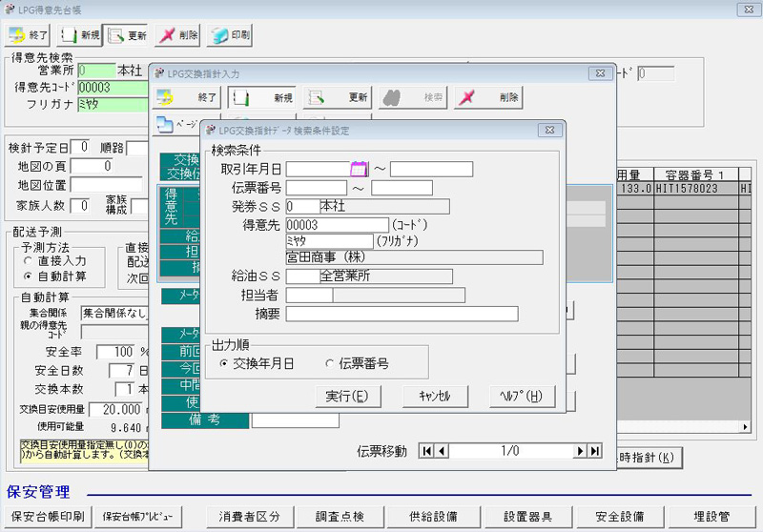The image size is (763, 532).
Task: Jump to the last slip in 伝票移動
Action: pyautogui.click(x=594, y=451)
